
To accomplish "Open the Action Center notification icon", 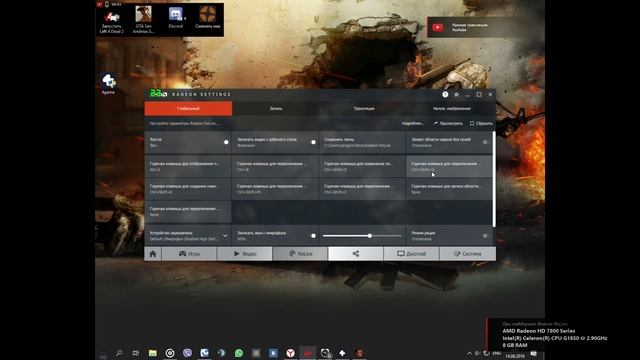I will (x=534, y=353).
